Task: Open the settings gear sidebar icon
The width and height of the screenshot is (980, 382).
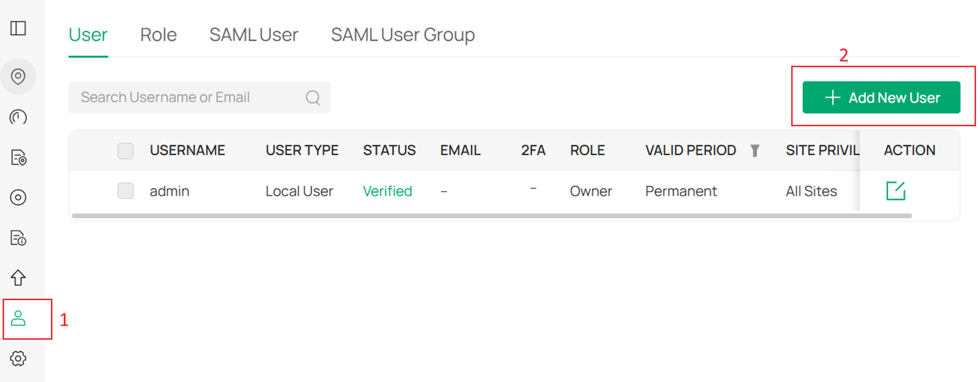Action: [x=18, y=358]
